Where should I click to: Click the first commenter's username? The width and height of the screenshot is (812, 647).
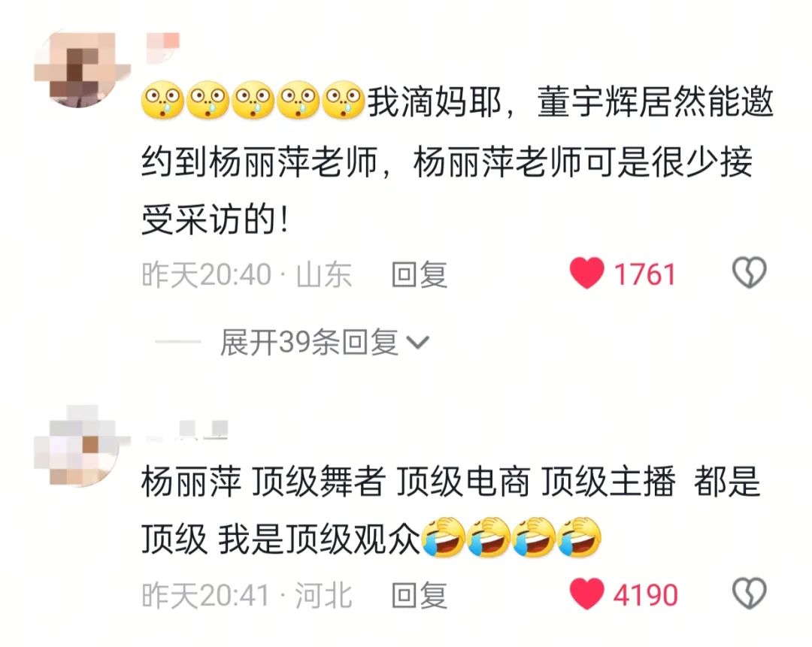[163, 47]
